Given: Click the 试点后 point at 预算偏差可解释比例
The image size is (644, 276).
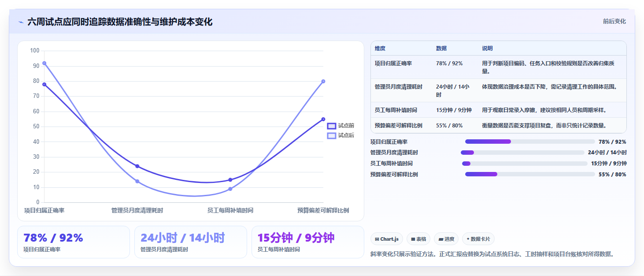Looking at the screenshot, I should [323, 81].
